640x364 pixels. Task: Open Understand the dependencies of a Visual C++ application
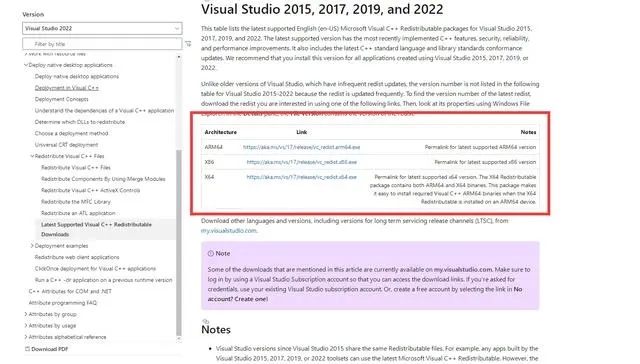point(104,111)
